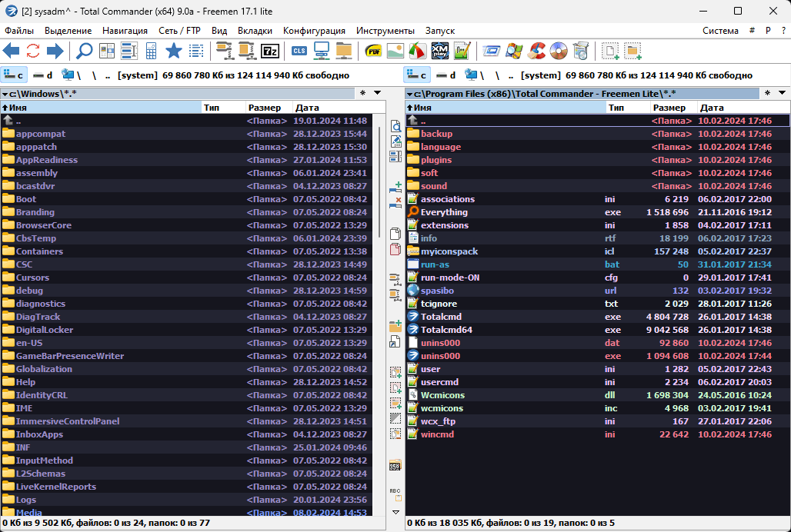
Task: Select drive c in the right panel
Action: tap(417, 75)
